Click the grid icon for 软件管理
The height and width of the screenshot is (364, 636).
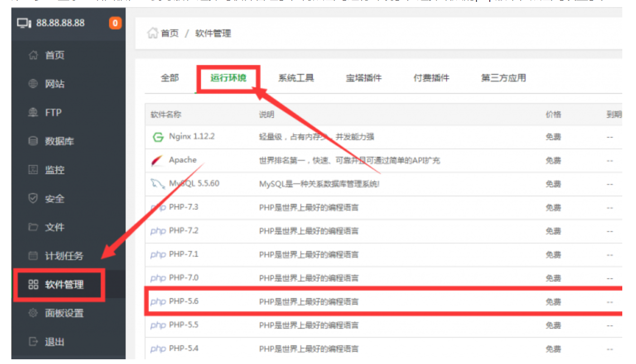(x=33, y=285)
